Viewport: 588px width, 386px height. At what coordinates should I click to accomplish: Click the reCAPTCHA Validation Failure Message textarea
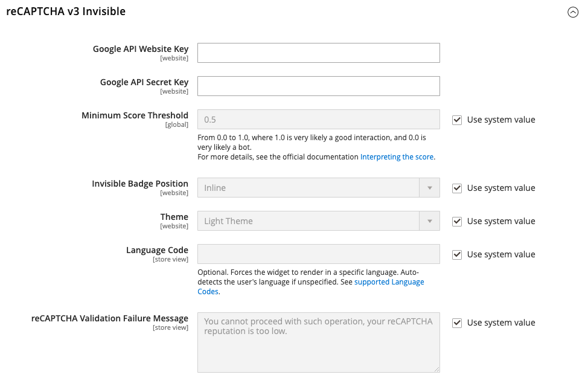318,343
